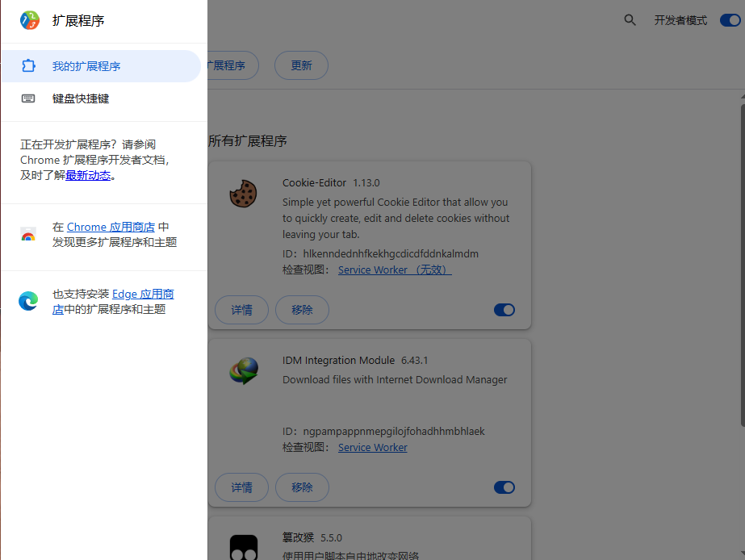
Task: Click the Tampermonkey (篡改猴) black icon
Action: pos(244,547)
